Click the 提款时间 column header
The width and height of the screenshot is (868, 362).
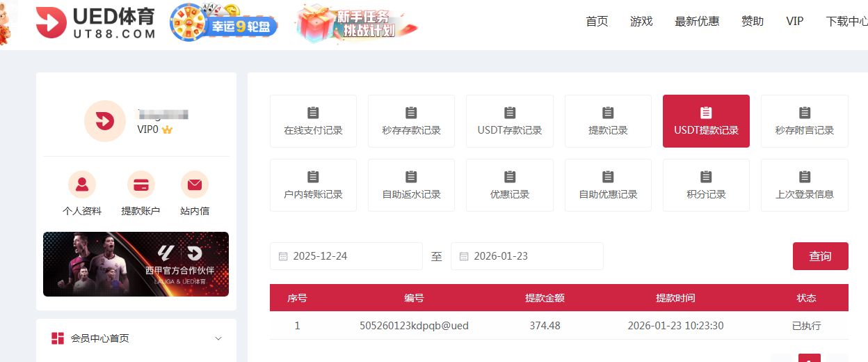[675, 298]
